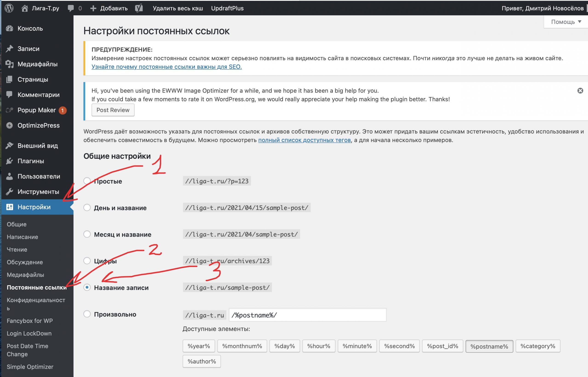Go to Общие settings submenu item
Screen dimensions: 588x377
coord(17,224)
